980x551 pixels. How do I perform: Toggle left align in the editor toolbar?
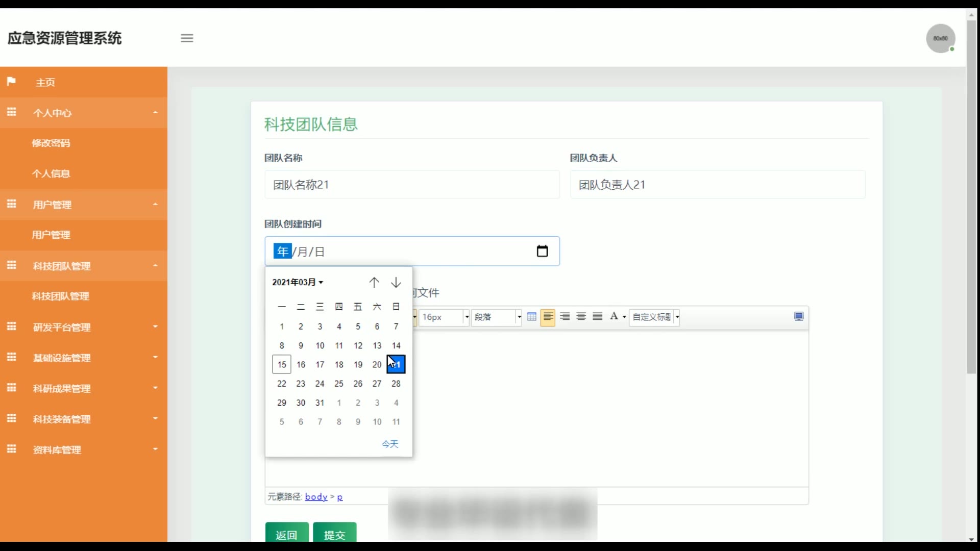coord(548,317)
